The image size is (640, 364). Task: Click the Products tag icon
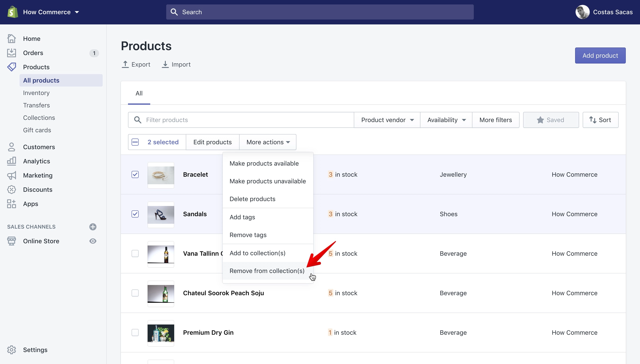click(x=12, y=67)
